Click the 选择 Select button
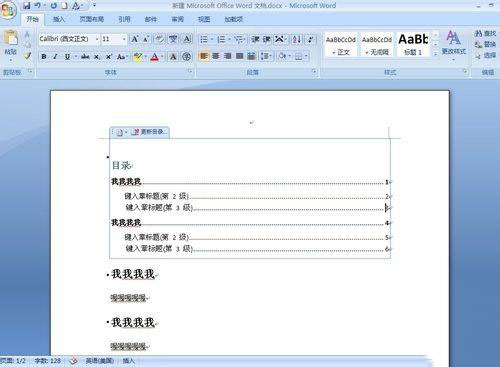This screenshot has width=500, height=367. [486, 55]
